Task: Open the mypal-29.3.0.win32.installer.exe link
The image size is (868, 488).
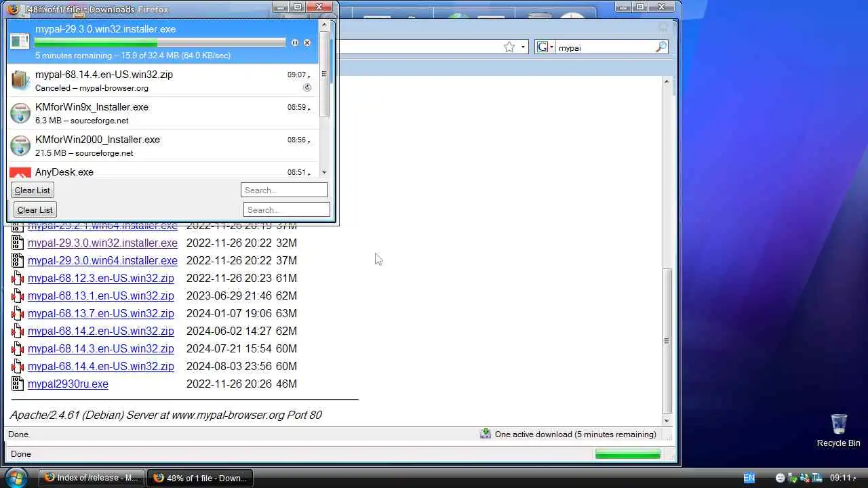Action: [x=102, y=243]
